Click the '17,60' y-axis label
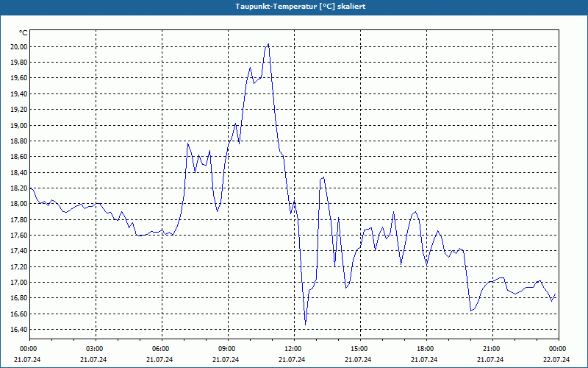Viewport: 588px width, 368px height. point(18,236)
